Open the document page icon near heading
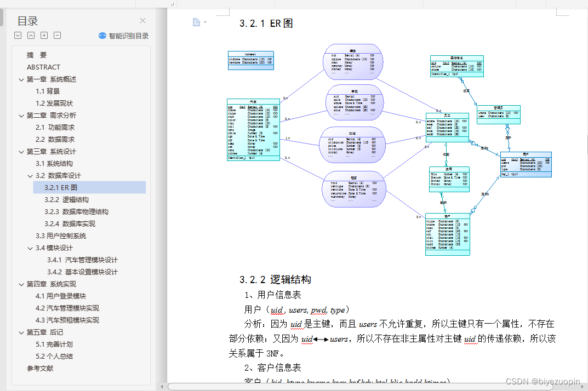This screenshot has width=588, height=391. point(197,22)
